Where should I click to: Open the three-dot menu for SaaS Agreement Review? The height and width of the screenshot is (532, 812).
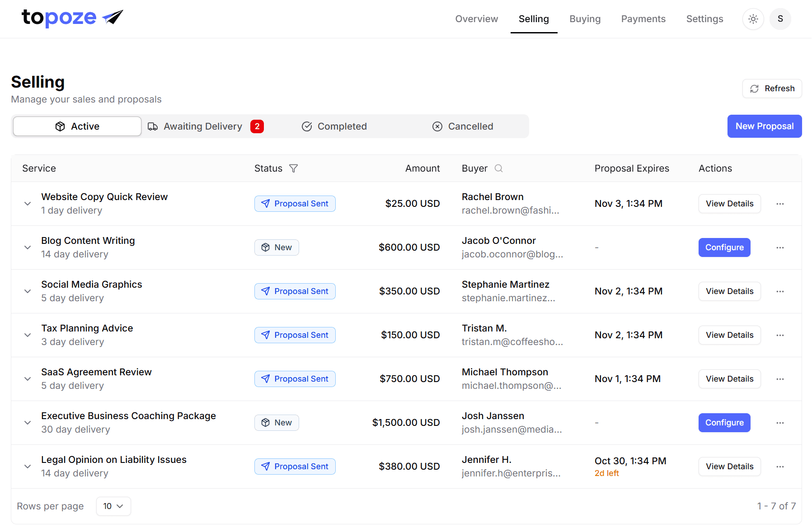[780, 379]
